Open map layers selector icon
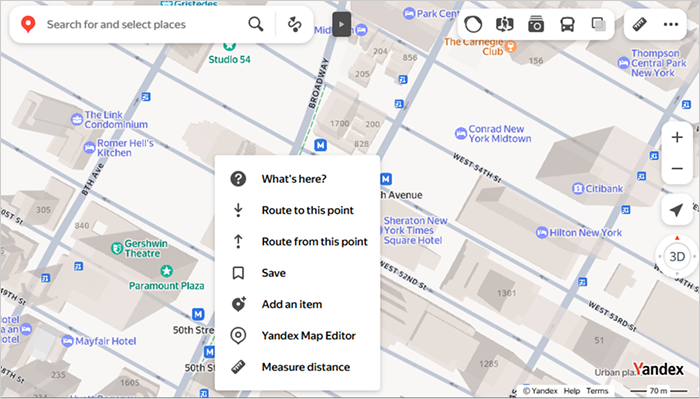This screenshot has width=700, height=399. pyautogui.click(x=599, y=24)
